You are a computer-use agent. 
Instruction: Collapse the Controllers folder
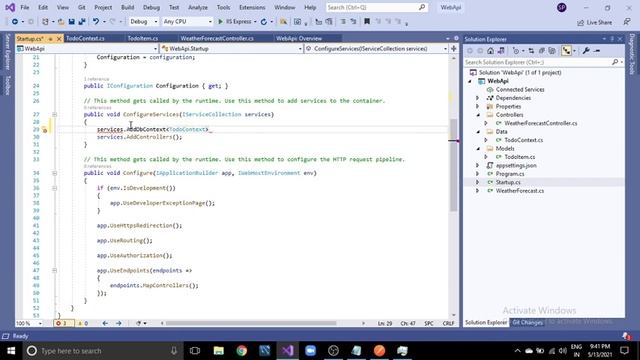pyautogui.click(x=478, y=115)
